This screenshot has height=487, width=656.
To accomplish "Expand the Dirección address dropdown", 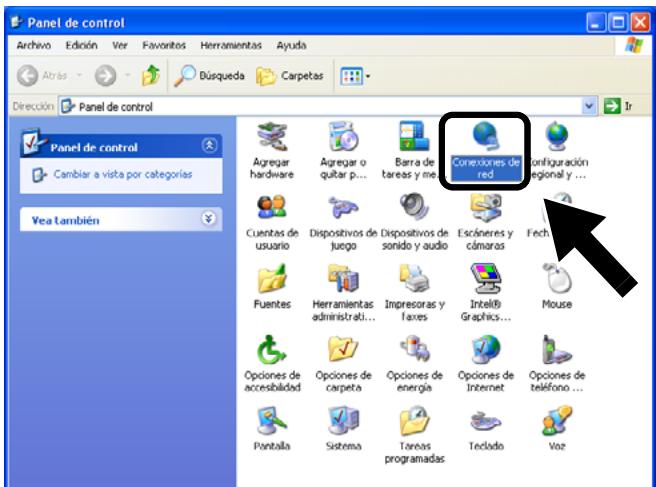I will (x=589, y=106).
